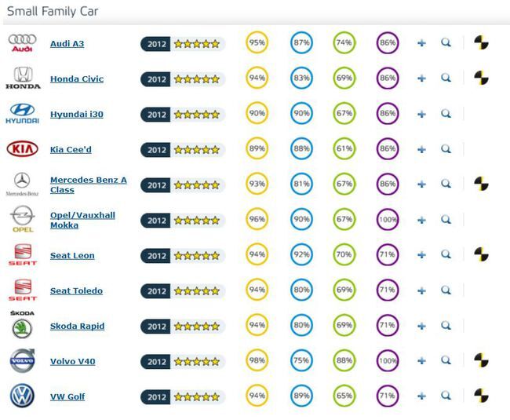Screen dimensions: 510x420
Task: Open the Opel/Vauxhall Mokka link
Action: (x=82, y=220)
